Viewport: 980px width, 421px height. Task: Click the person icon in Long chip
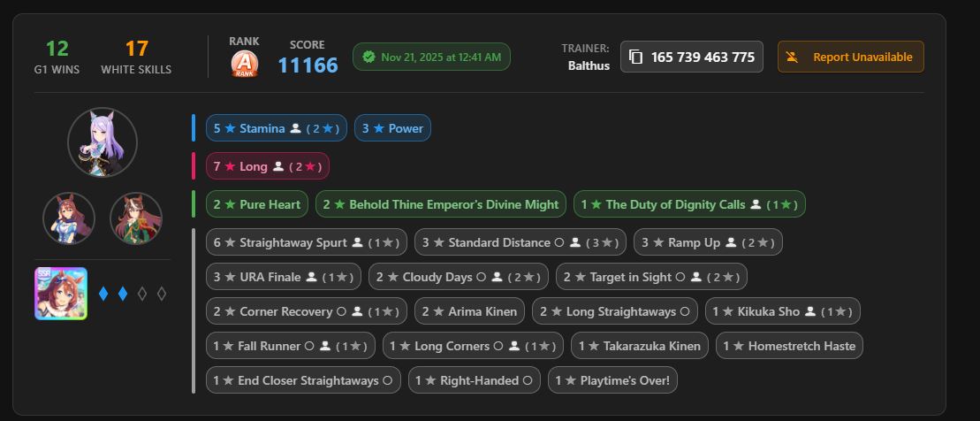(278, 166)
